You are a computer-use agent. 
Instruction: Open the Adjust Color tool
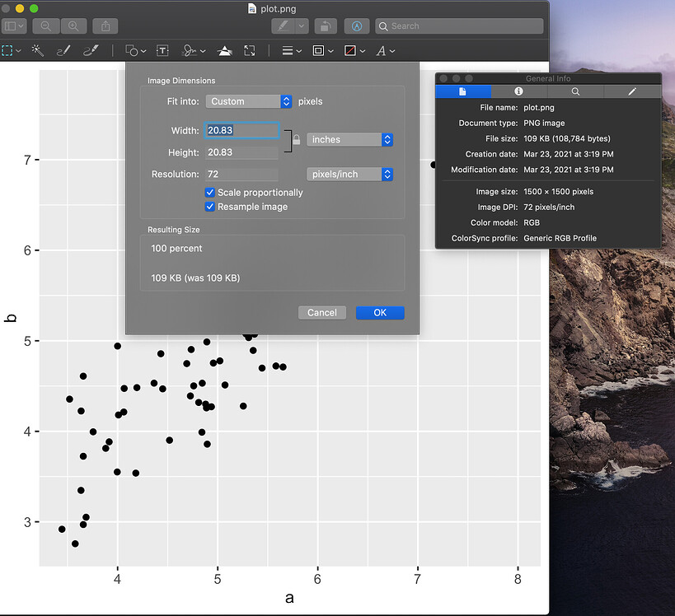click(224, 50)
